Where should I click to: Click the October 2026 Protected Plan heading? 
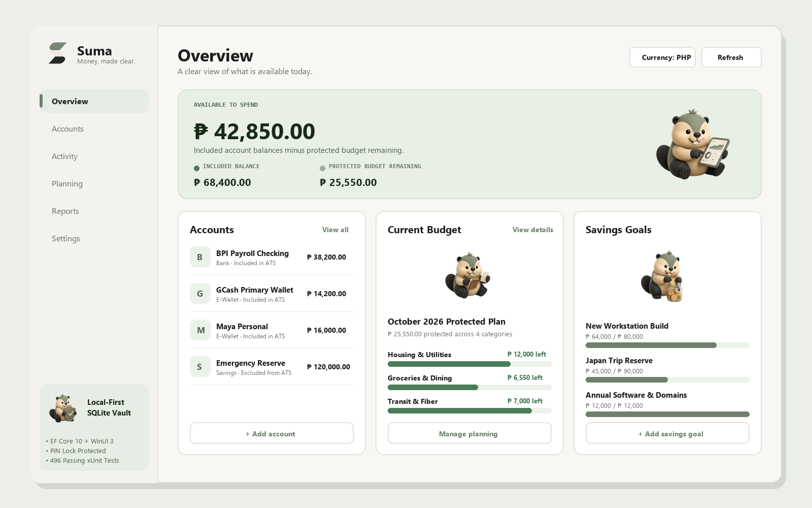[x=447, y=322]
